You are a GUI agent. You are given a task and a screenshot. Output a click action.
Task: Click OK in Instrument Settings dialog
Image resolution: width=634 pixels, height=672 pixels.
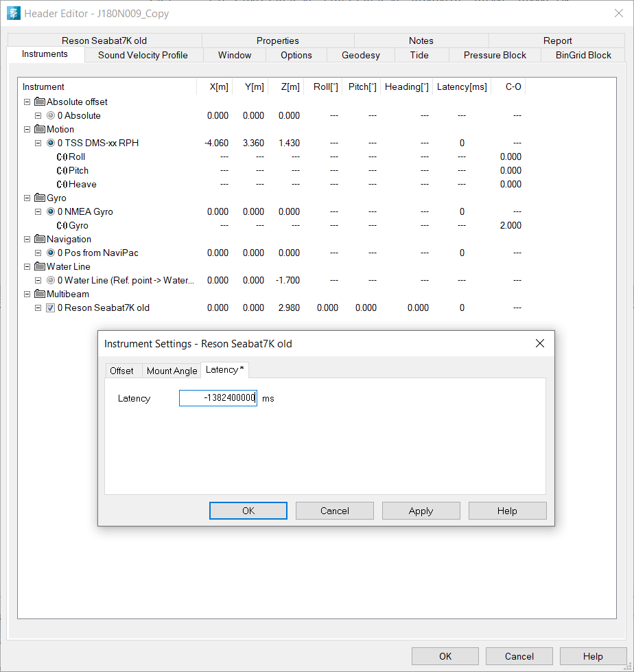[x=248, y=511]
